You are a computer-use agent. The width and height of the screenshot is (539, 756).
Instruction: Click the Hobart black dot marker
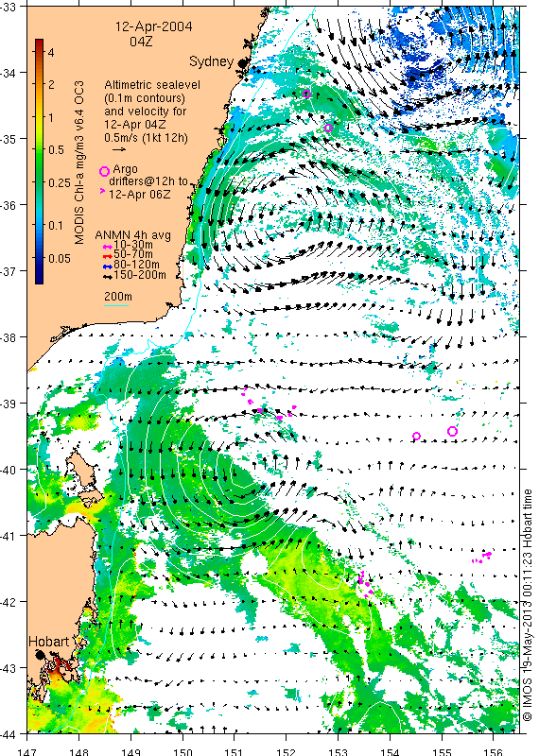pyautogui.click(x=40, y=655)
